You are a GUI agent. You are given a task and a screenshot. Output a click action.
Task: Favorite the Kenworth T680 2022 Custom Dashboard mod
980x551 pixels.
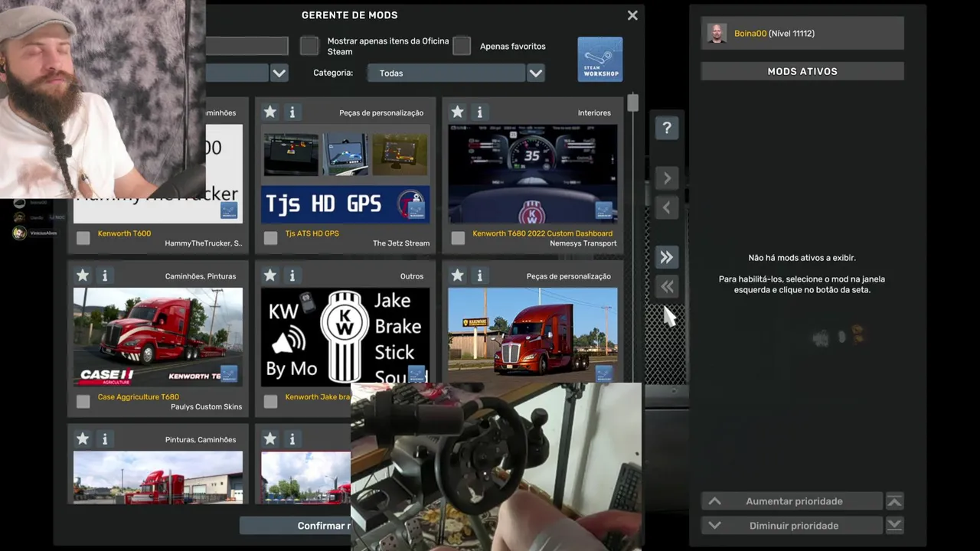(457, 112)
